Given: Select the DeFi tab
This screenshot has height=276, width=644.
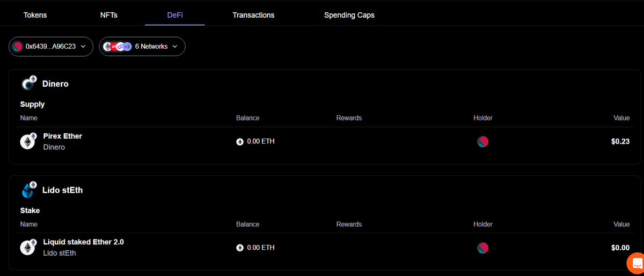Looking at the screenshot, I should click(175, 15).
